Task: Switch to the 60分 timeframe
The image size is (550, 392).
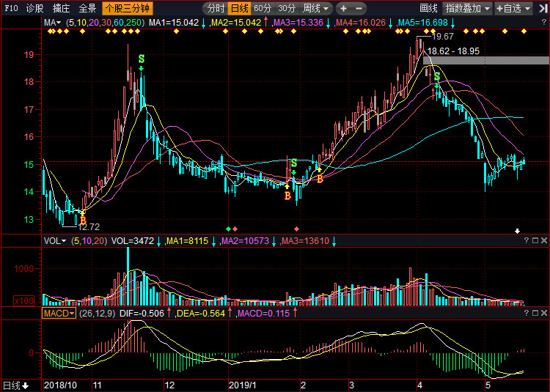Action: click(x=262, y=9)
